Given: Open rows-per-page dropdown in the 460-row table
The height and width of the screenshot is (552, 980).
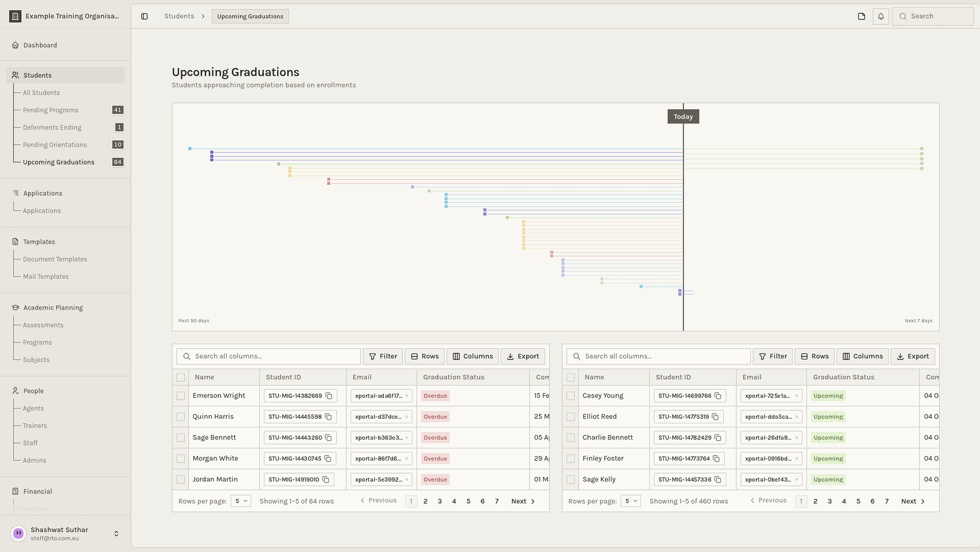Looking at the screenshot, I should tap(631, 501).
